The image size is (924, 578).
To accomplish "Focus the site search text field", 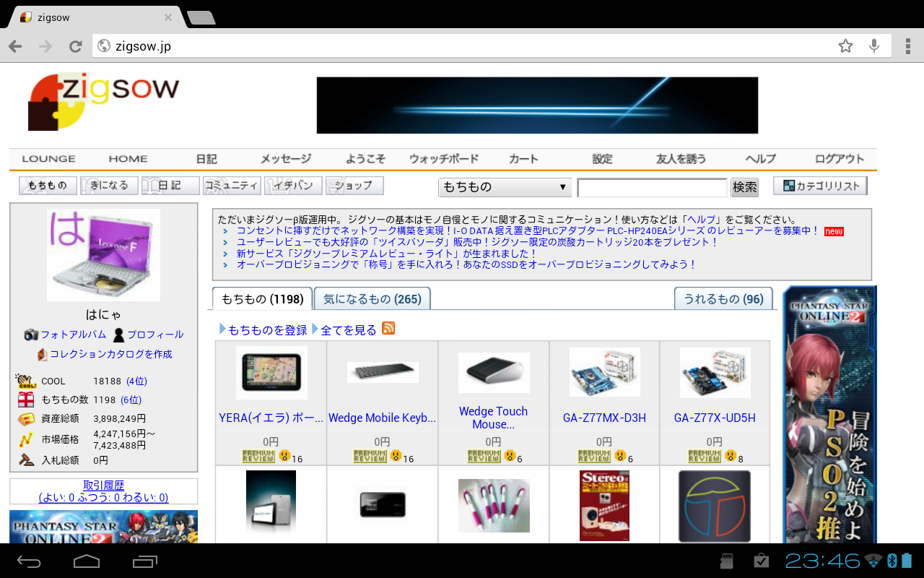I will coord(653,188).
